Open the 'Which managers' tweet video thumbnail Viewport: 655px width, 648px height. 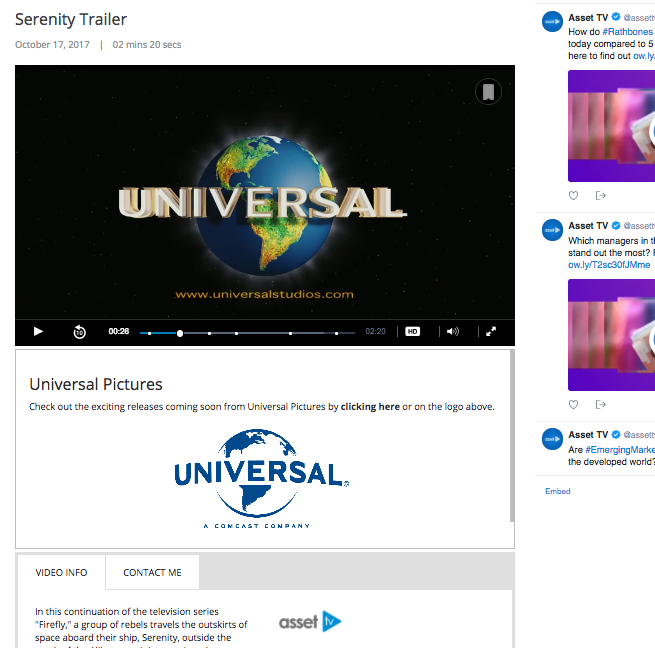[612, 335]
